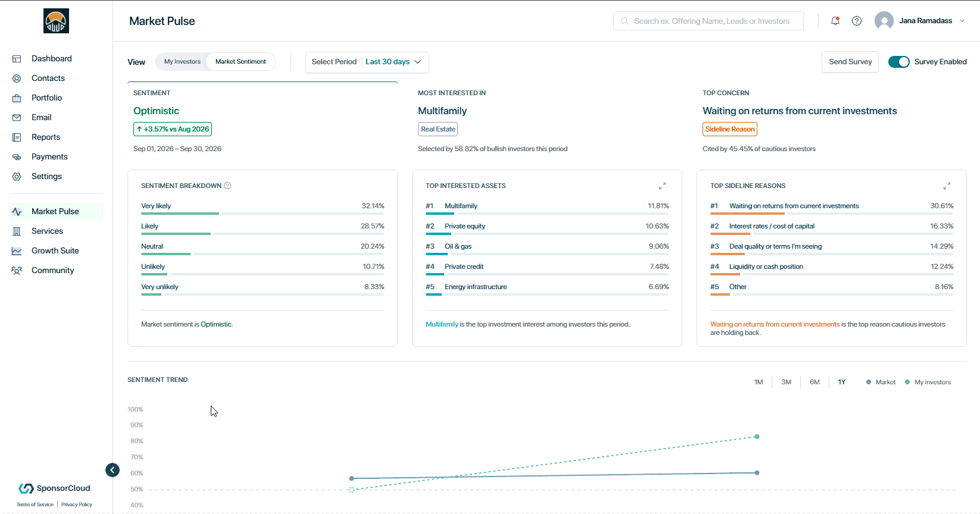Open Growth Suite from the sidebar
The width and height of the screenshot is (980, 514).
(56, 250)
